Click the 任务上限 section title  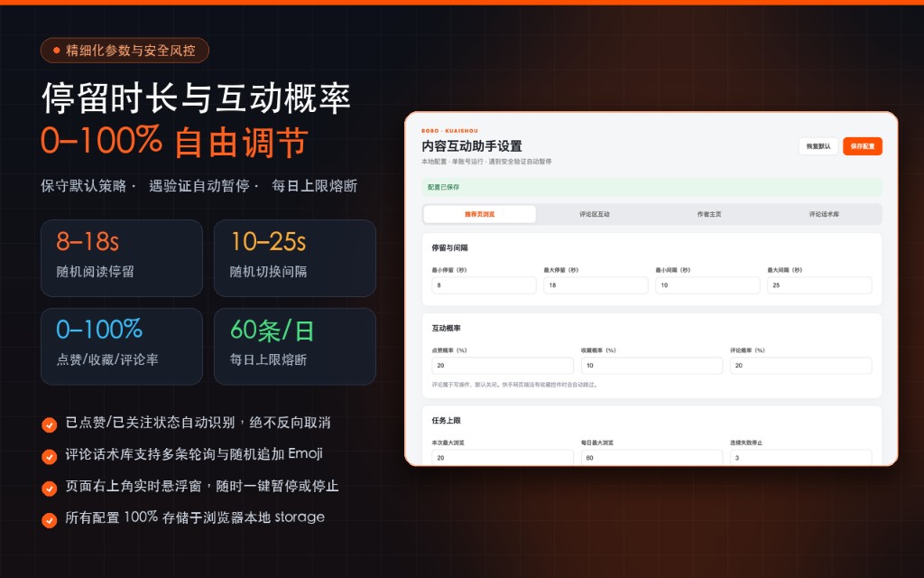coord(446,421)
